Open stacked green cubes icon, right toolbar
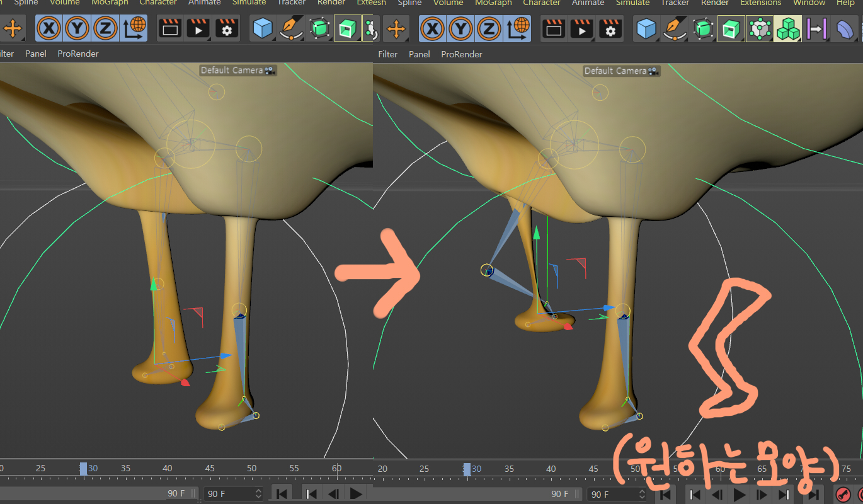The height and width of the screenshot is (504, 863). coord(787,29)
